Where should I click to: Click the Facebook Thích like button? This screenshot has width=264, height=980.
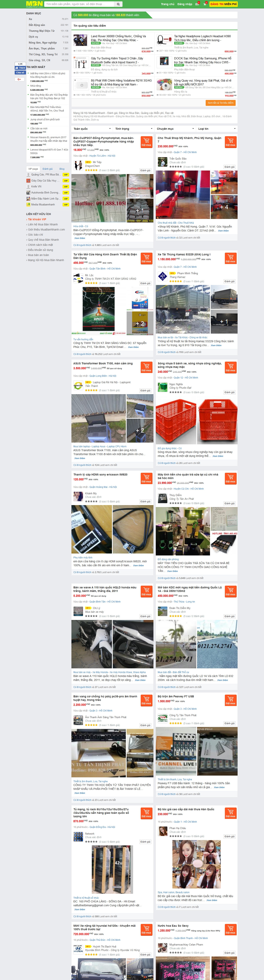[20, 68]
